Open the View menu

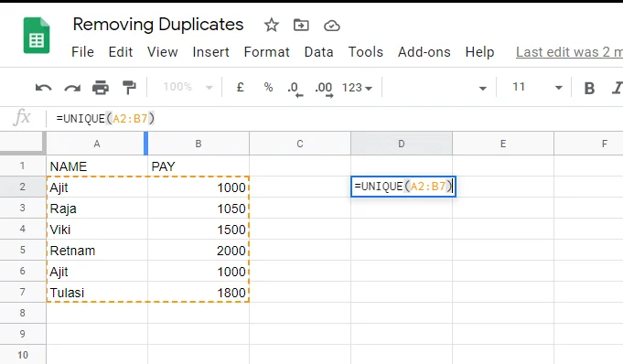tap(162, 52)
